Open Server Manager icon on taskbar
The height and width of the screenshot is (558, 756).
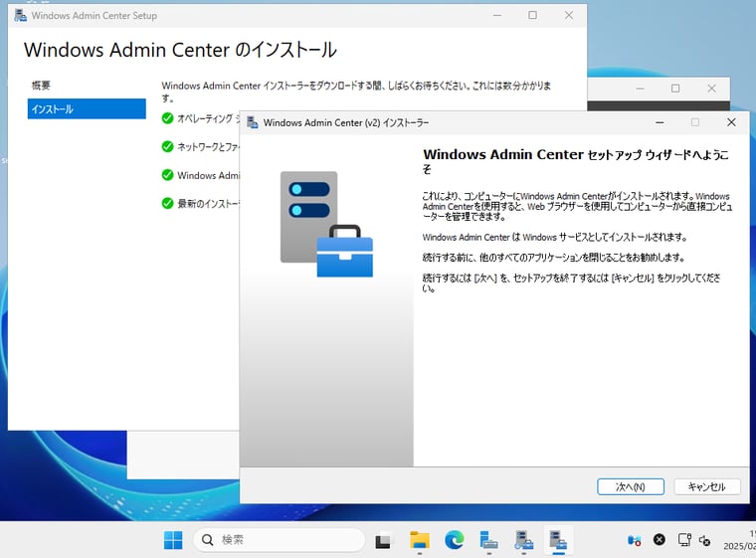pyautogui.click(x=488, y=540)
